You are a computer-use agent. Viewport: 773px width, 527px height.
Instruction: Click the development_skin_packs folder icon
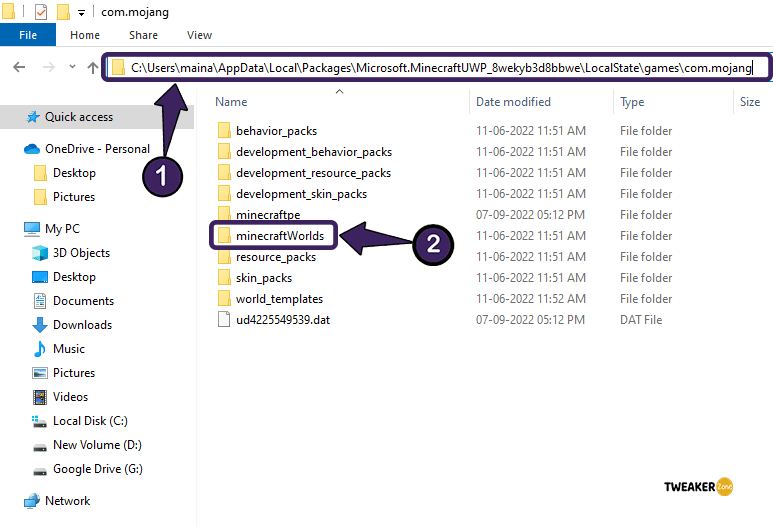tap(224, 194)
